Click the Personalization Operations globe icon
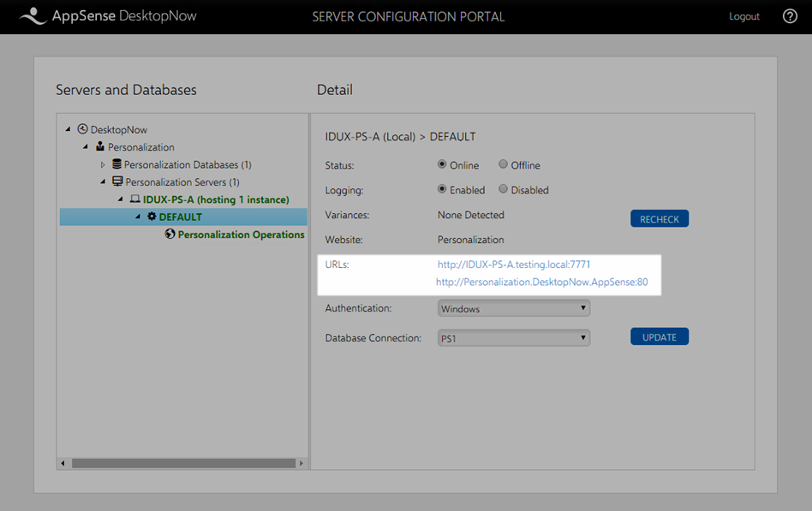This screenshot has height=511, width=812. pyautogui.click(x=170, y=235)
